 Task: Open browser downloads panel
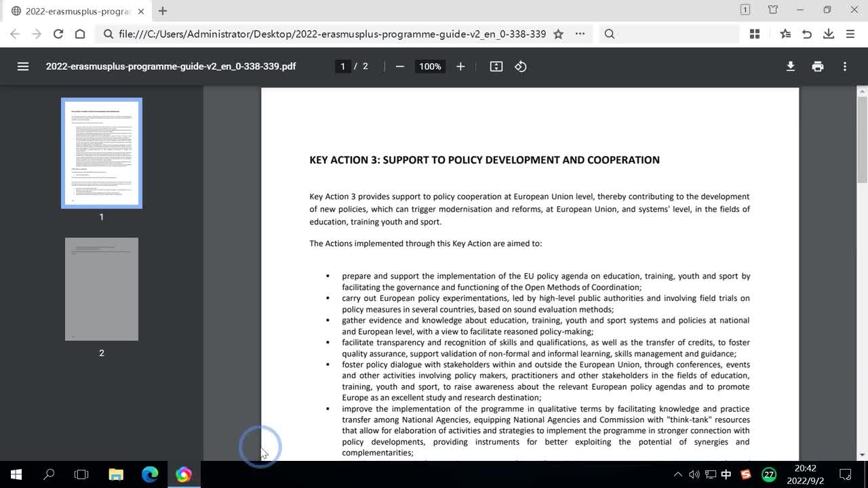[829, 34]
